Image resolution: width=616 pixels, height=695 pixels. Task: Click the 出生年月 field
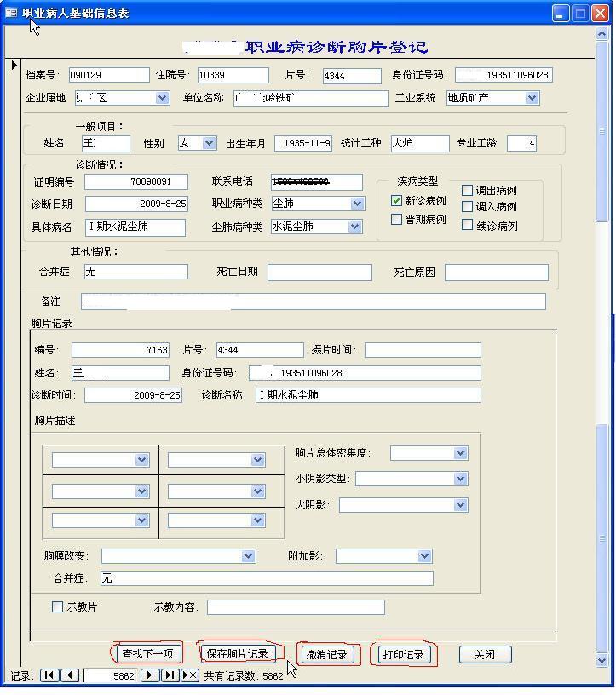click(x=303, y=143)
